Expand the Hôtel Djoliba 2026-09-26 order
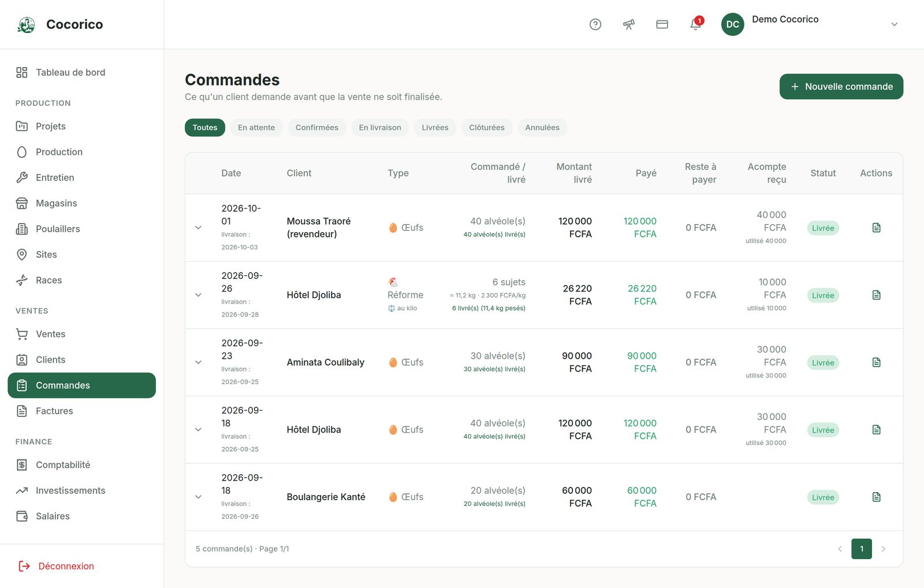 click(x=198, y=295)
